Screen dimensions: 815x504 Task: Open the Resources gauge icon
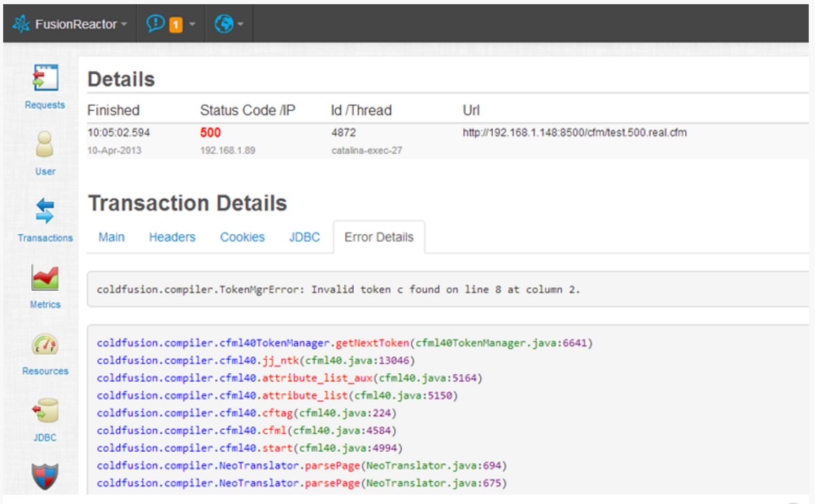pos(45,344)
